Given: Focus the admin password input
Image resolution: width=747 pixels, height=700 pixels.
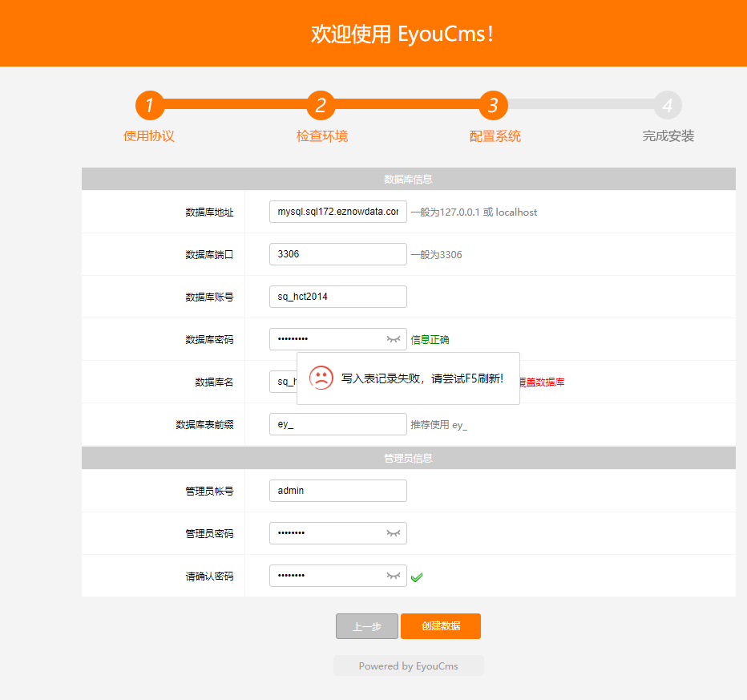Looking at the screenshot, I should pos(338,533).
